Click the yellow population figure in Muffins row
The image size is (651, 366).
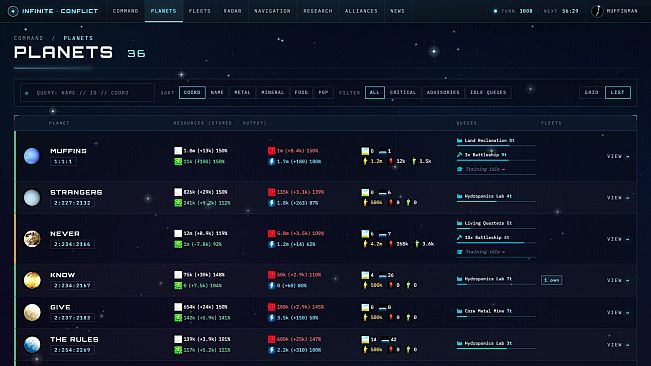tap(365, 161)
